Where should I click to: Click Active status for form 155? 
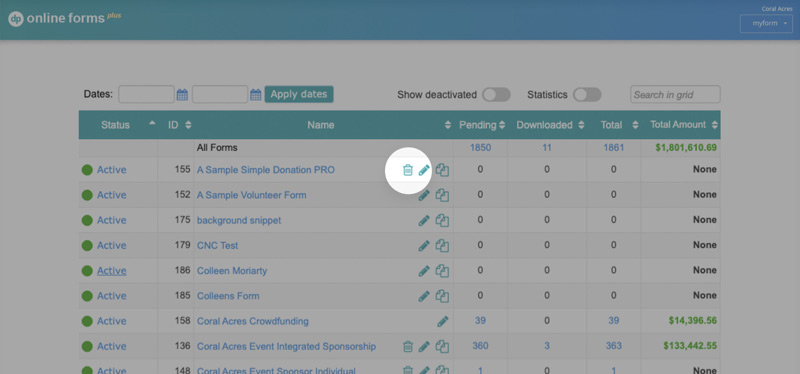click(x=112, y=170)
